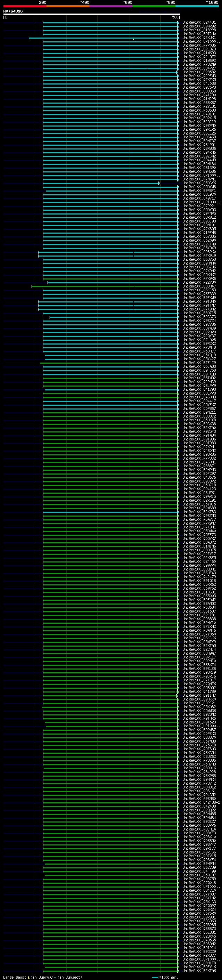Select label UniRef100_A5AGY6
Screen dimensions: 222x980
199,183
